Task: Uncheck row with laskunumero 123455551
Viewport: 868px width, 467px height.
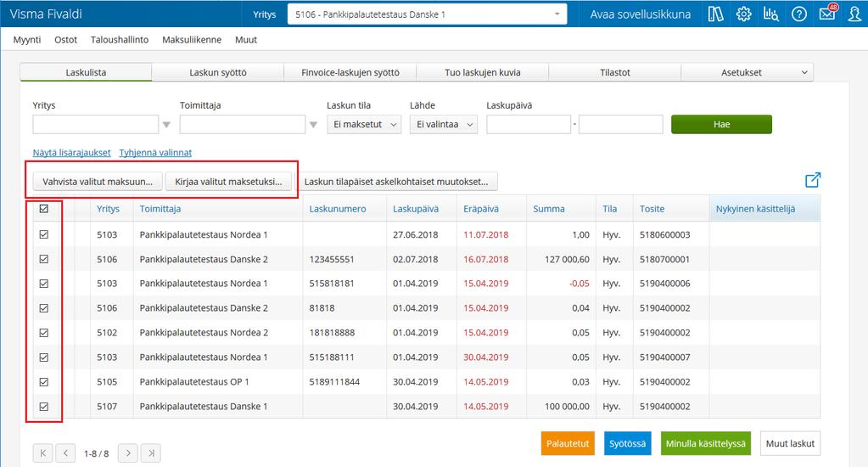Action: coord(44,259)
